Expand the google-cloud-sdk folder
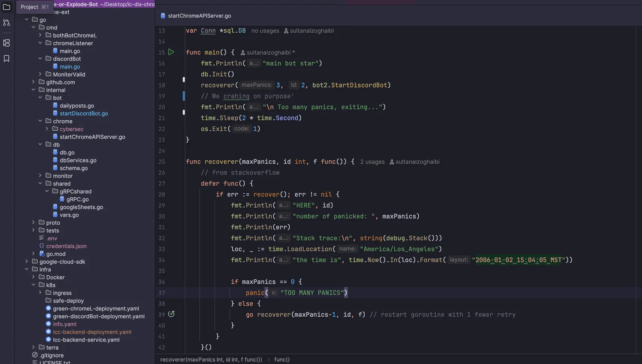This screenshot has height=364, width=642. [26, 261]
